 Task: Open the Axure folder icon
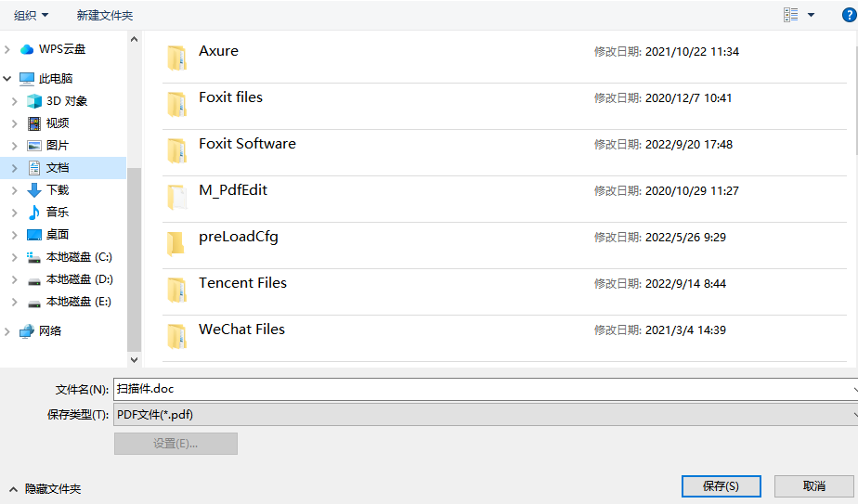pyautogui.click(x=176, y=58)
